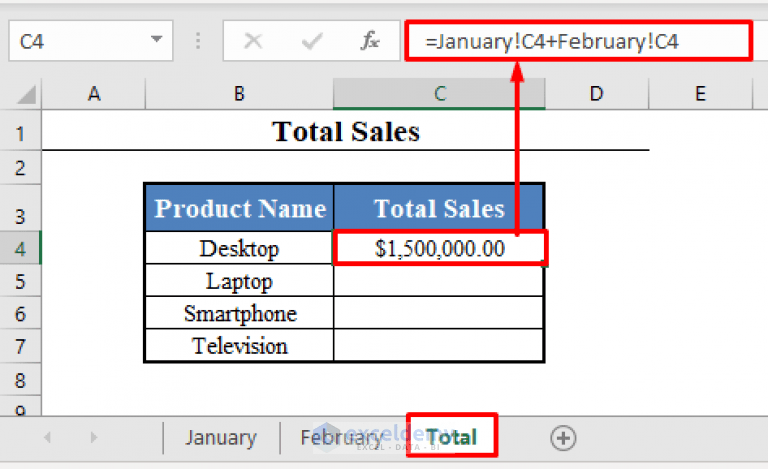The height and width of the screenshot is (469, 768).
Task: Click the empty Total Sales cell for Television
Action: click(x=439, y=346)
